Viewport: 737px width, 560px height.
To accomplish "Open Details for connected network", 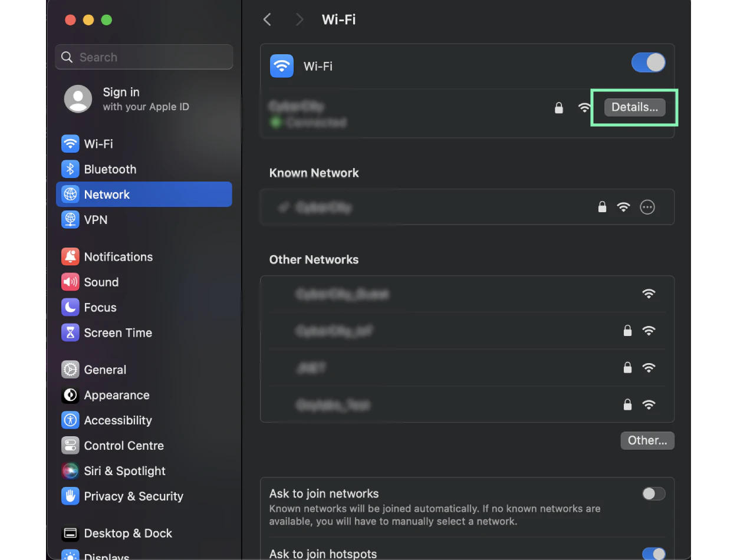I will pyautogui.click(x=635, y=107).
